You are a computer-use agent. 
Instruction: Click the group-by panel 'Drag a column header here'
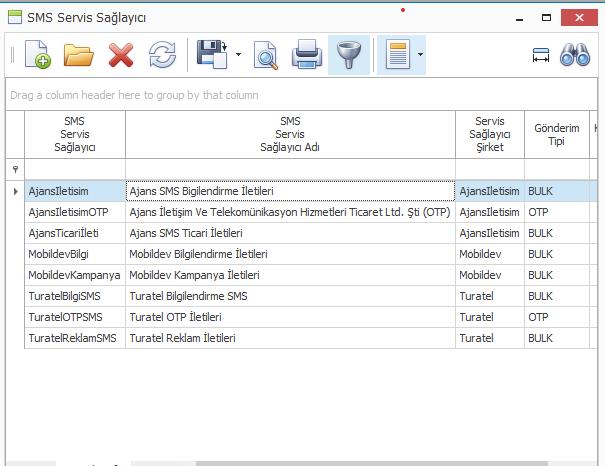tap(301, 95)
